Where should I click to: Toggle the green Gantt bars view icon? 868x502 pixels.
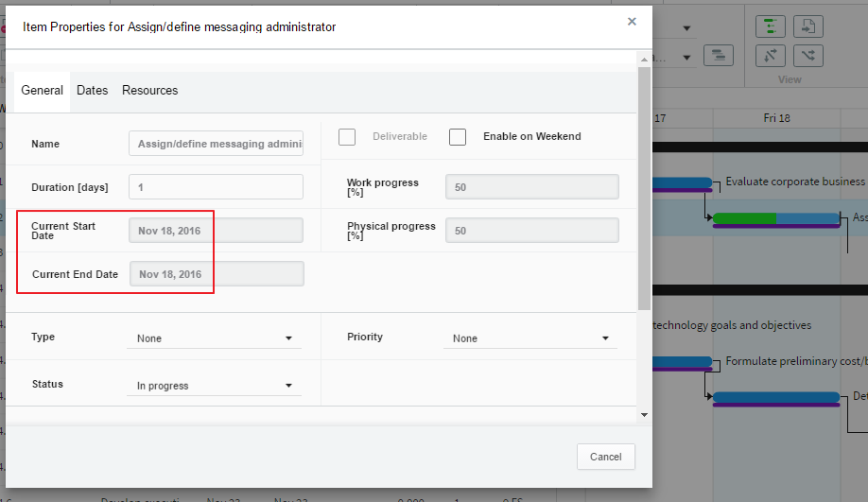770,26
